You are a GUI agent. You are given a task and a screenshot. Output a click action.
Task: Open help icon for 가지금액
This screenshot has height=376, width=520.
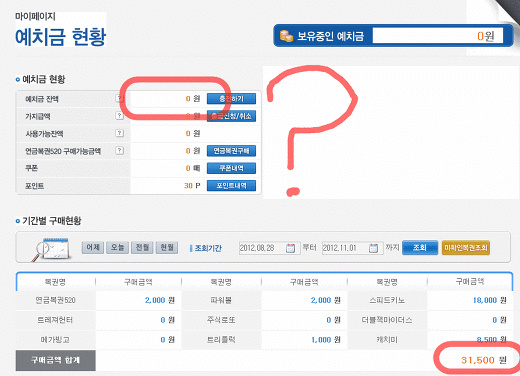tap(119, 116)
